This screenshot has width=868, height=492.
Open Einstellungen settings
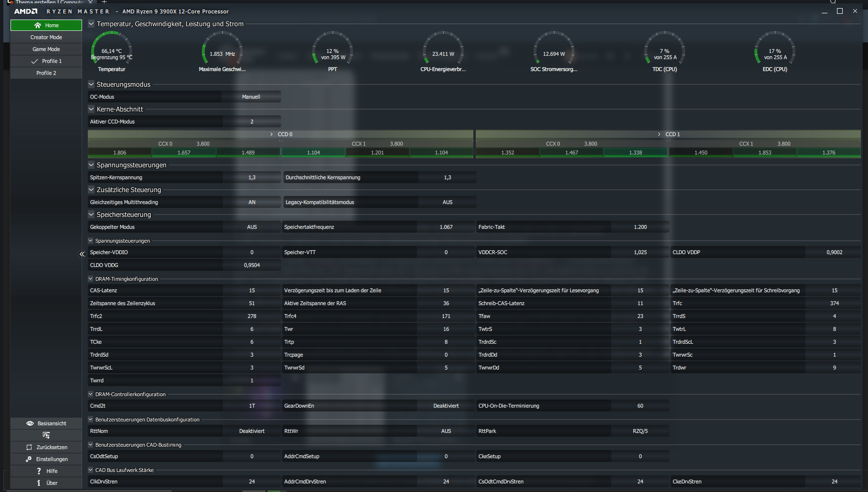pos(46,459)
